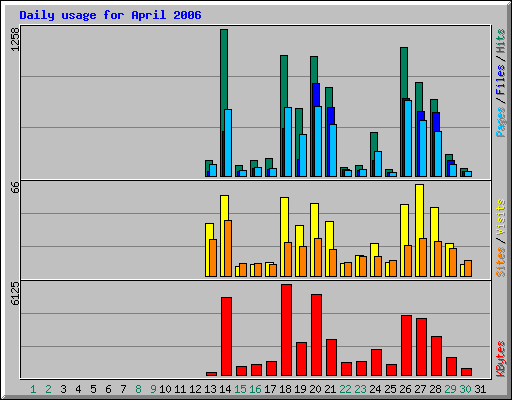Click day 1 on the x-axis
The width and height of the screenshot is (512, 400).
pyautogui.click(x=33, y=389)
